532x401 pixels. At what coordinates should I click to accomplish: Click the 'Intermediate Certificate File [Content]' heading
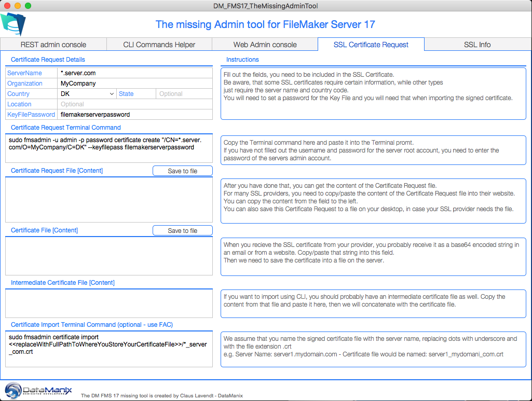click(63, 283)
